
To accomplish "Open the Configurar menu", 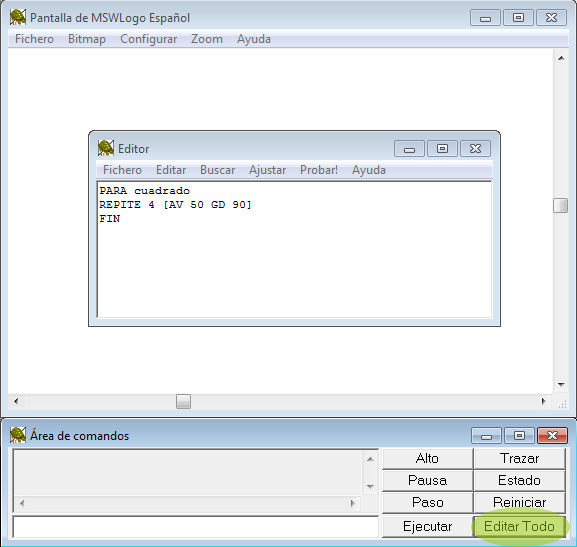I will pyautogui.click(x=149, y=39).
